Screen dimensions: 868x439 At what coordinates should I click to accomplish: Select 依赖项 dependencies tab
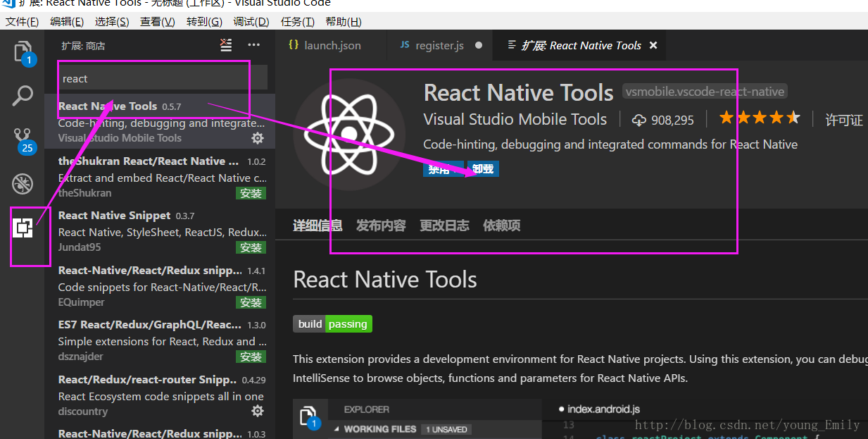click(x=502, y=225)
